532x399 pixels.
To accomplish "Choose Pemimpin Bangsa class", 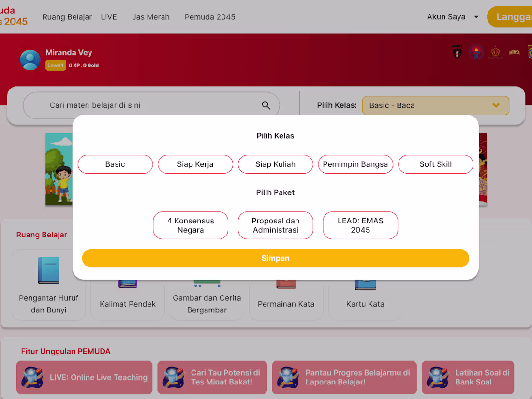I will click(355, 164).
